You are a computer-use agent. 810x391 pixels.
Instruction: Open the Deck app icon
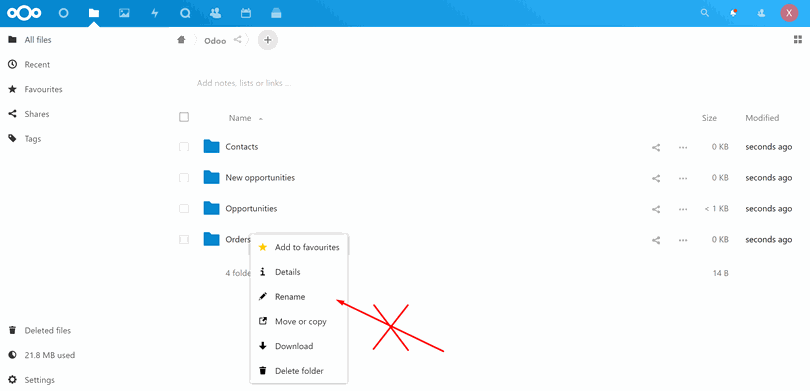tap(276, 13)
